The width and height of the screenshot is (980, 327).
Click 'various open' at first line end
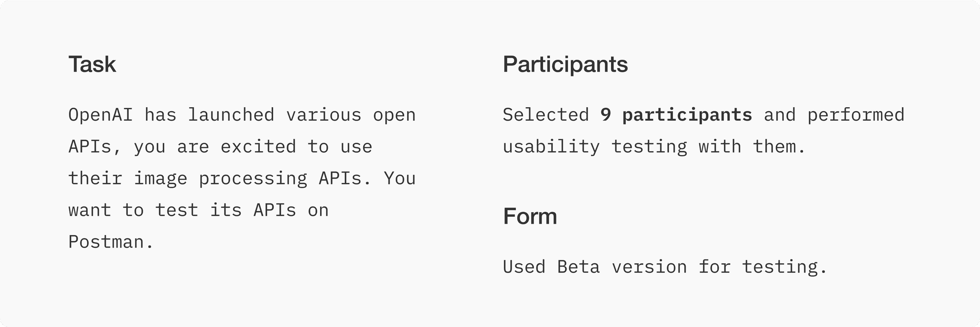pos(351,116)
